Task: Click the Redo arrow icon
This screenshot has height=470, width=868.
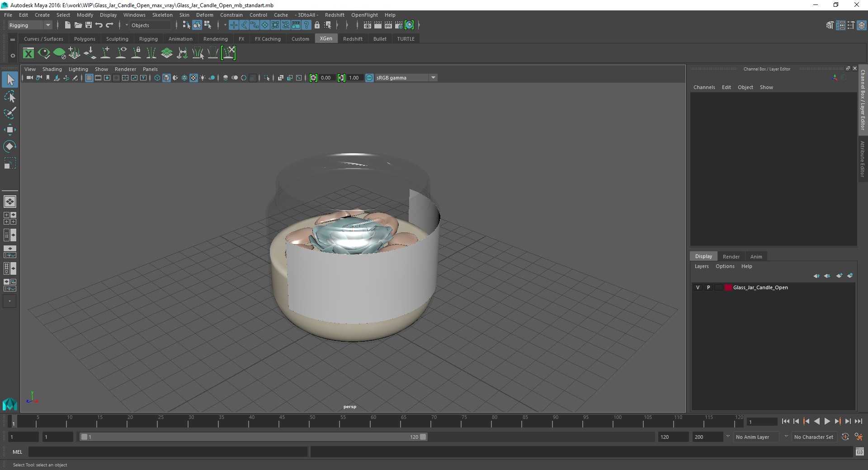Action: point(109,25)
